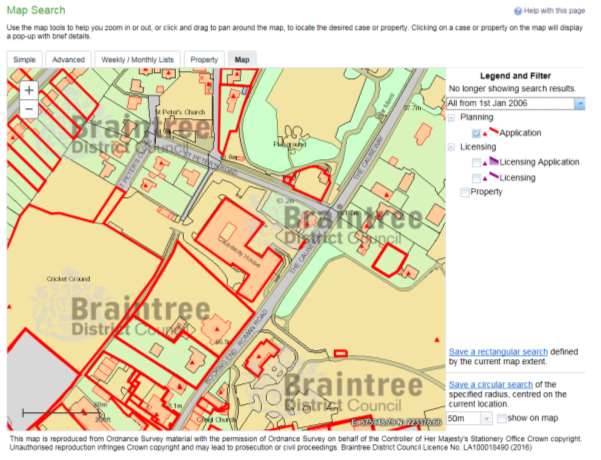Viewport: 601px width, 460px height.
Task: Open the Help with this page link
Action: [x=554, y=11]
